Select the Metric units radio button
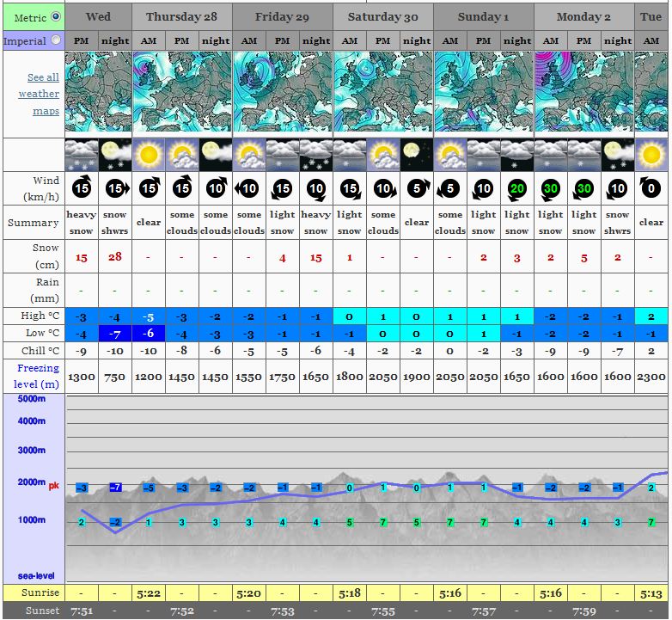672x620 pixels. pyautogui.click(x=56, y=16)
